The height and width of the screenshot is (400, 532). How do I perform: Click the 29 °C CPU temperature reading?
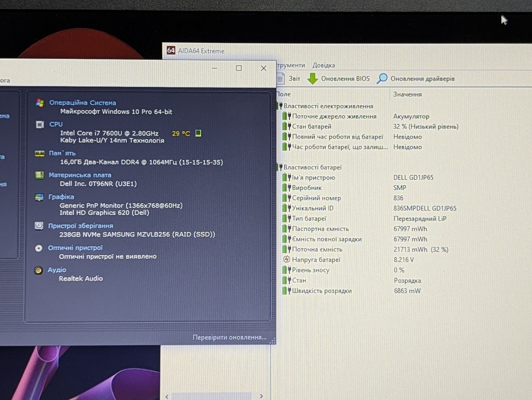[x=181, y=133]
